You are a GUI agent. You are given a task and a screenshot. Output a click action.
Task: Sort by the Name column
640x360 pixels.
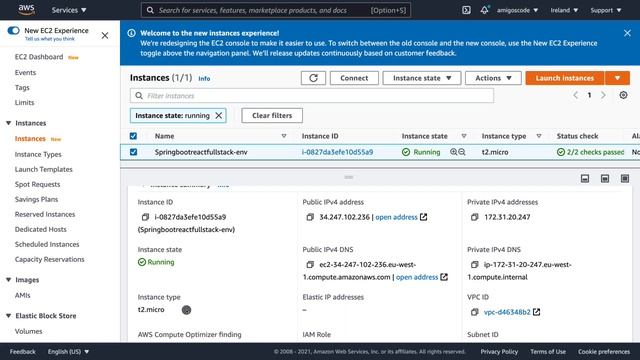(x=284, y=136)
